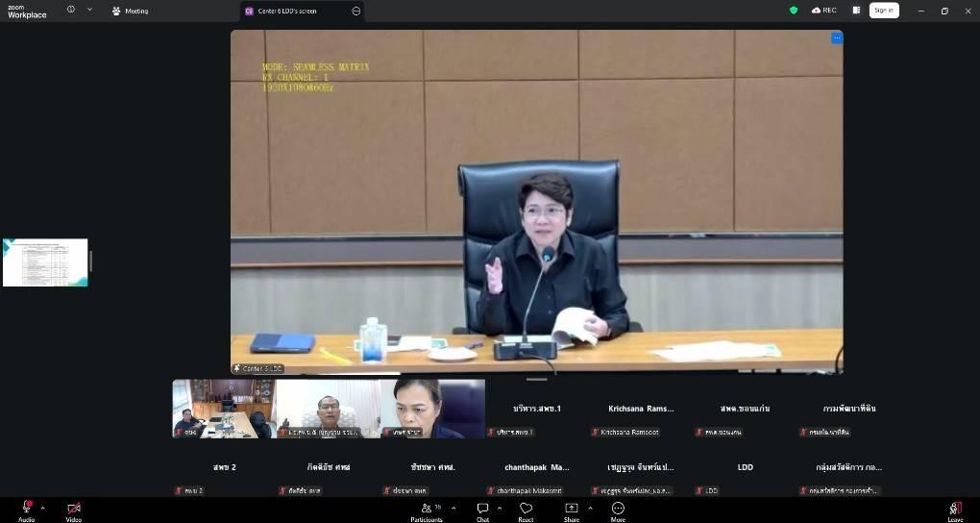980x523 pixels.
Task: Expand the Audio options arrow
Action: 44,507
